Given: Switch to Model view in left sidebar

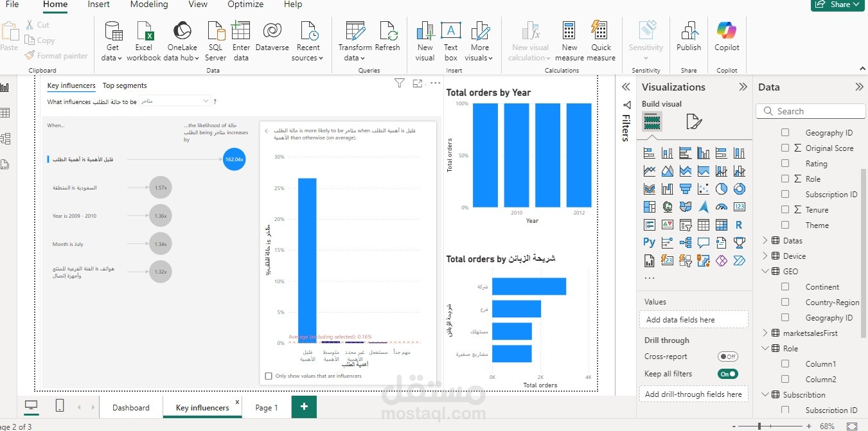Looking at the screenshot, I should (x=5, y=139).
